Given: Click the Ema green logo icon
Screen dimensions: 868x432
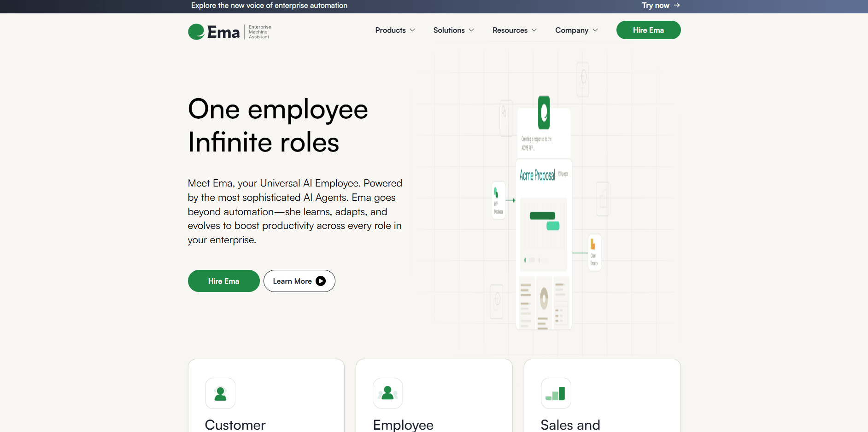Looking at the screenshot, I should click(x=196, y=32).
